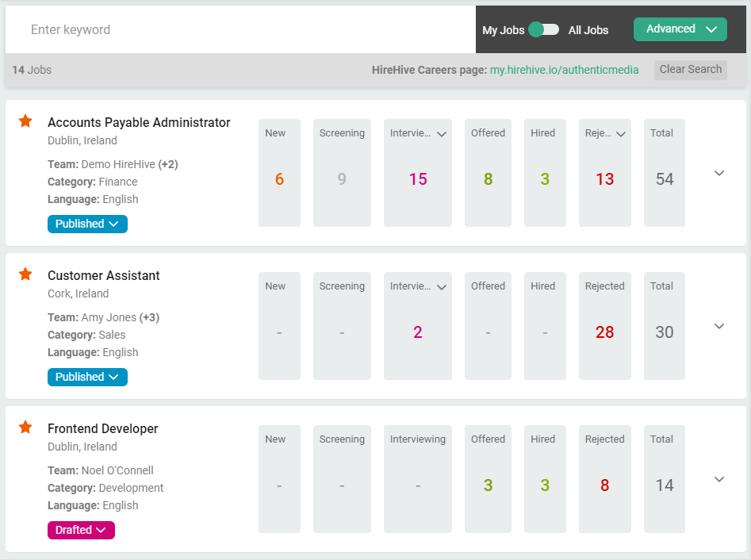
Task: Open Published status dropdown for Accounts Payable Administrator
Action: click(87, 224)
